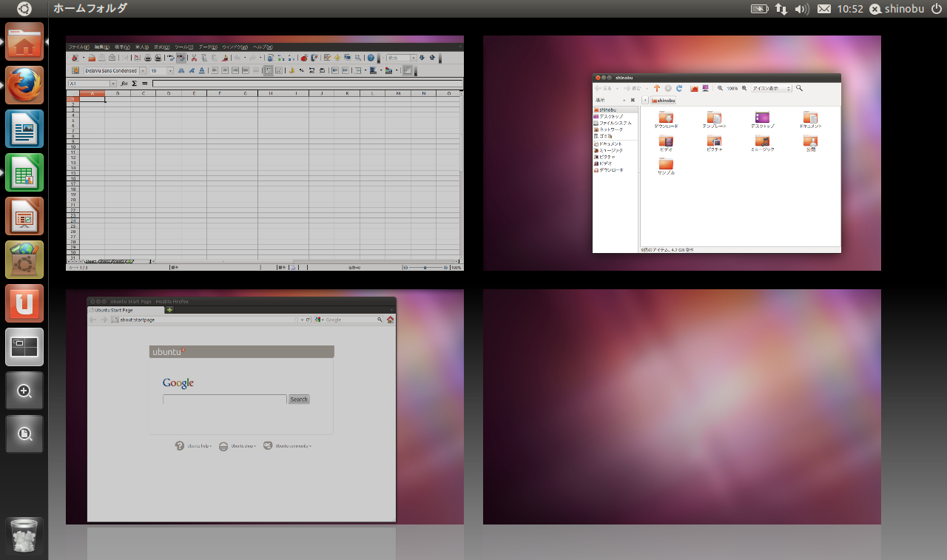This screenshot has height=560, width=947.
Task: Open LibreOffice Impress launcher icon
Action: pos(24,216)
